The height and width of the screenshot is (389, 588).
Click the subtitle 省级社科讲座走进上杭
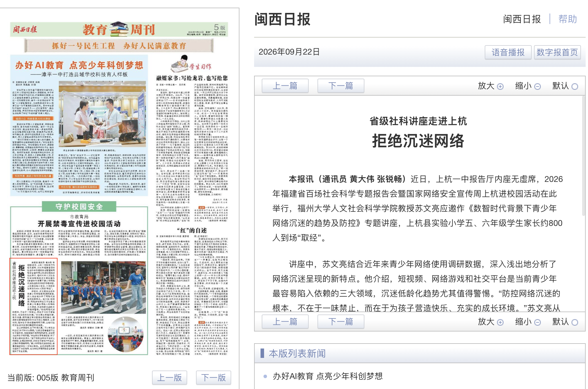pos(418,121)
